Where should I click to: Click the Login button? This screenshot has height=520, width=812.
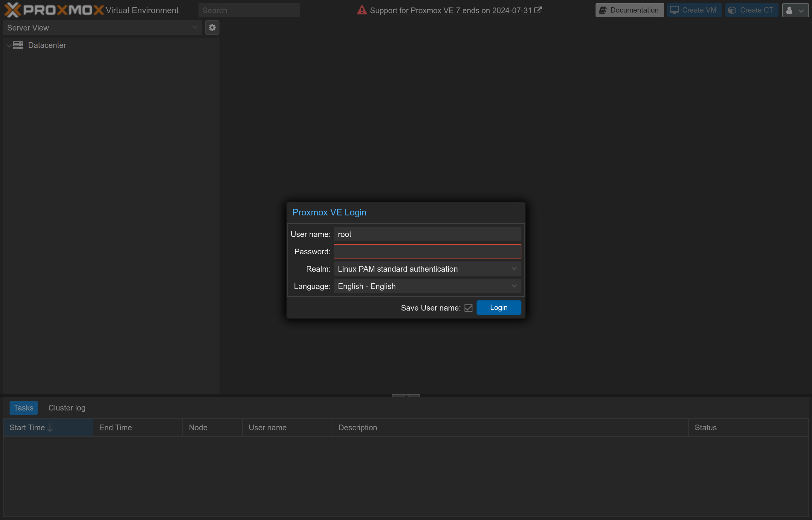coord(499,307)
